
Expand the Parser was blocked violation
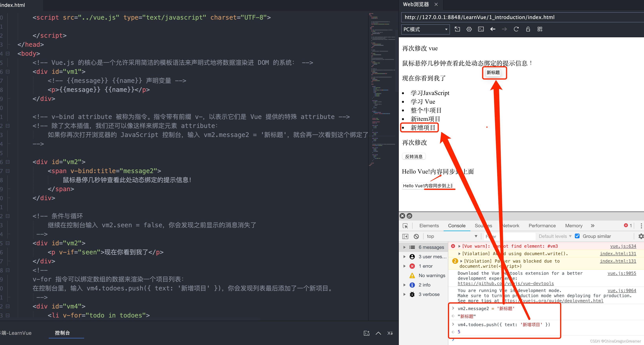pos(461,261)
